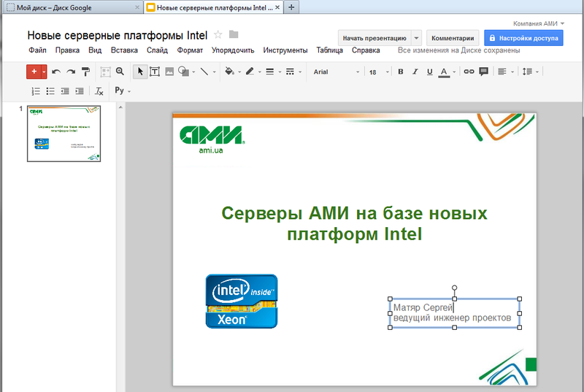584x392 pixels.
Task: Open the Ру input tools dropdown
Action: tap(123, 91)
